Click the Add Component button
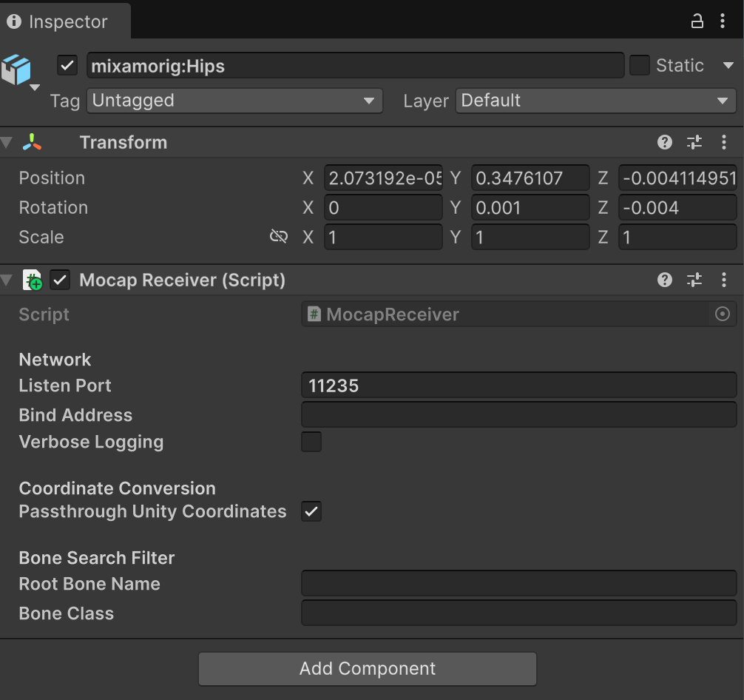Screen dimensions: 744x700 [x=367, y=669]
